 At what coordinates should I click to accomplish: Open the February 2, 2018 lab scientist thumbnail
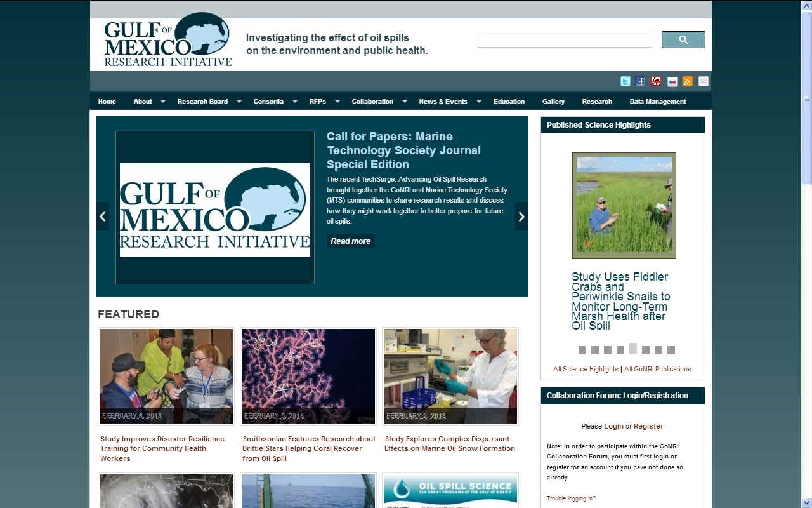point(450,377)
